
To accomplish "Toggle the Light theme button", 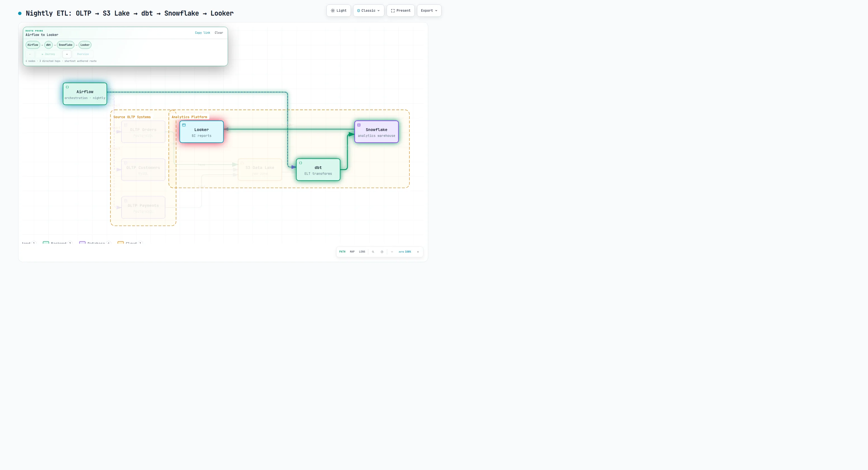I will point(338,10).
